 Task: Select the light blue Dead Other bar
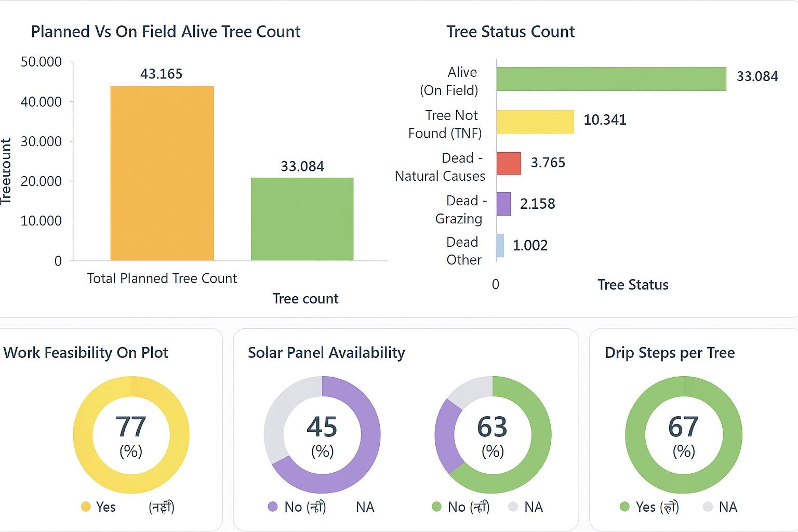(500, 245)
